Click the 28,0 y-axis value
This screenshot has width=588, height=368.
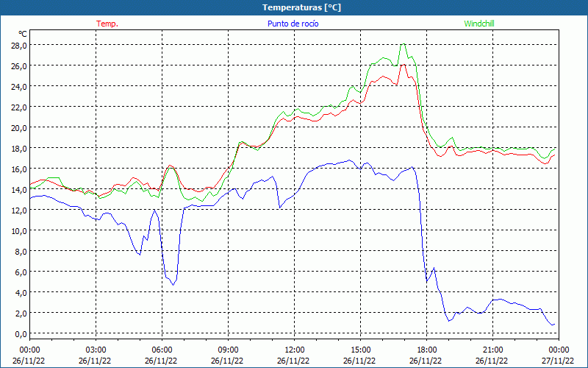pyautogui.click(x=19, y=46)
